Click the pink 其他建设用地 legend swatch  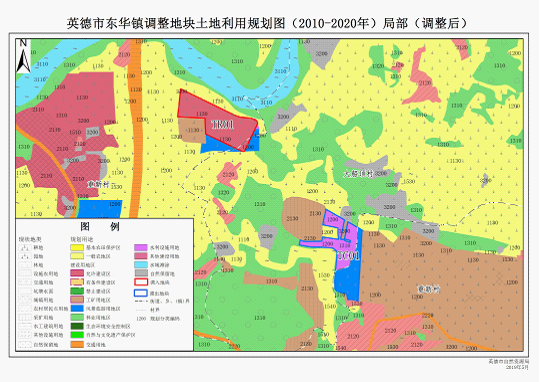coord(141,256)
